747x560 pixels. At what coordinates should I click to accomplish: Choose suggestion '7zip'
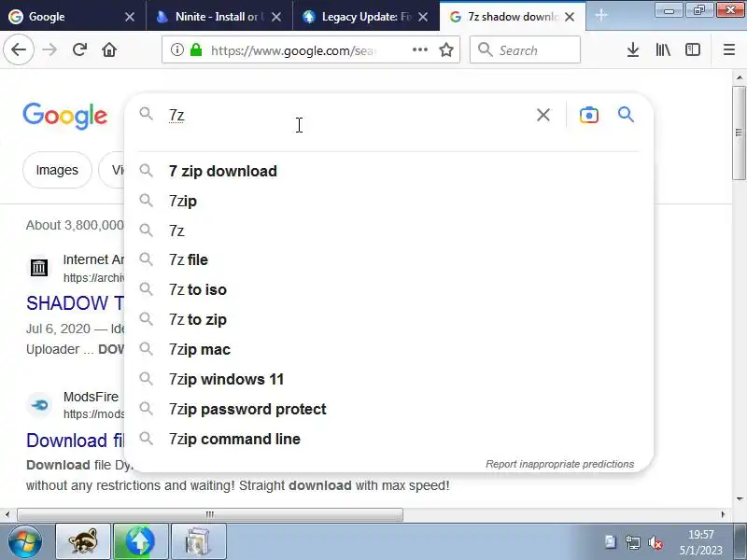tap(388, 201)
